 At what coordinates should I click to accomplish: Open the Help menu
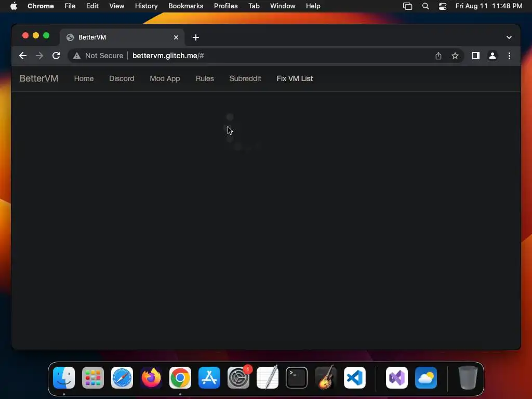click(x=313, y=6)
